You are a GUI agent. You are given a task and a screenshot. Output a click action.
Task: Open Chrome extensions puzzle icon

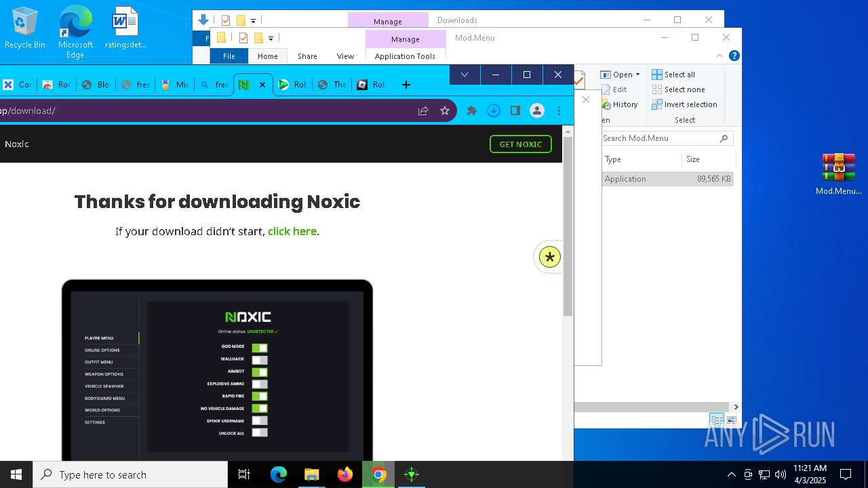(x=472, y=110)
